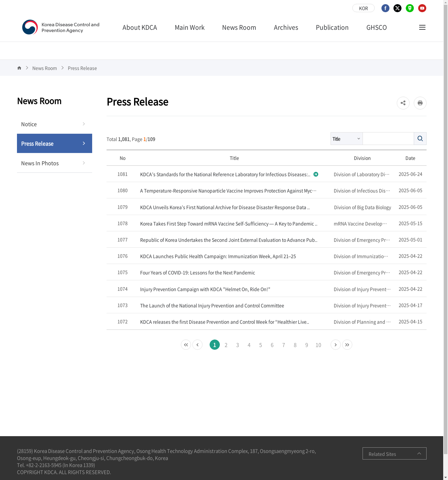Open the hamburger site menu
This screenshot has width=448, height=480.
click(x=422, y=28)
